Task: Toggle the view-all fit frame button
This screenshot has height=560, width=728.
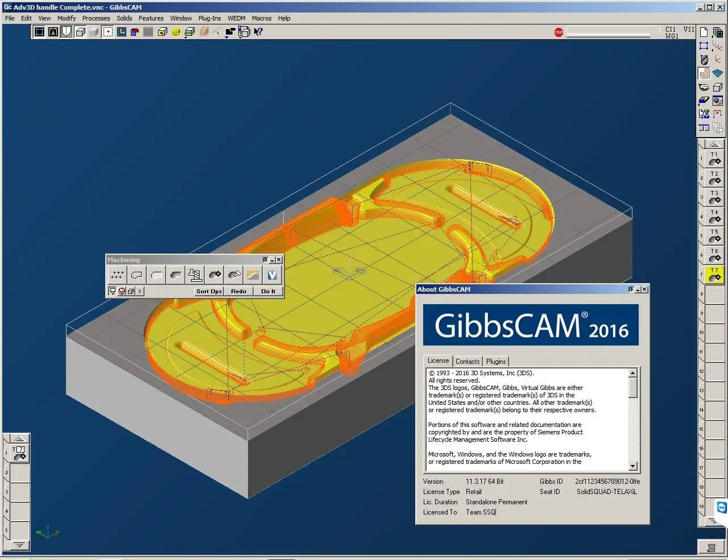Action: 39,32
